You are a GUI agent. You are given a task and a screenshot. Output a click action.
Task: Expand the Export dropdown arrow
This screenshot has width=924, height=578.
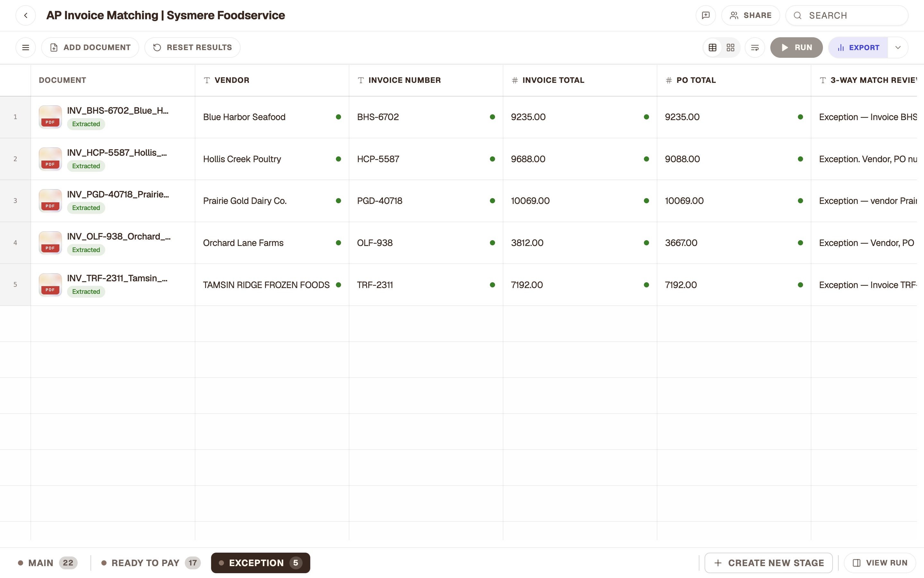pos(898,48)
